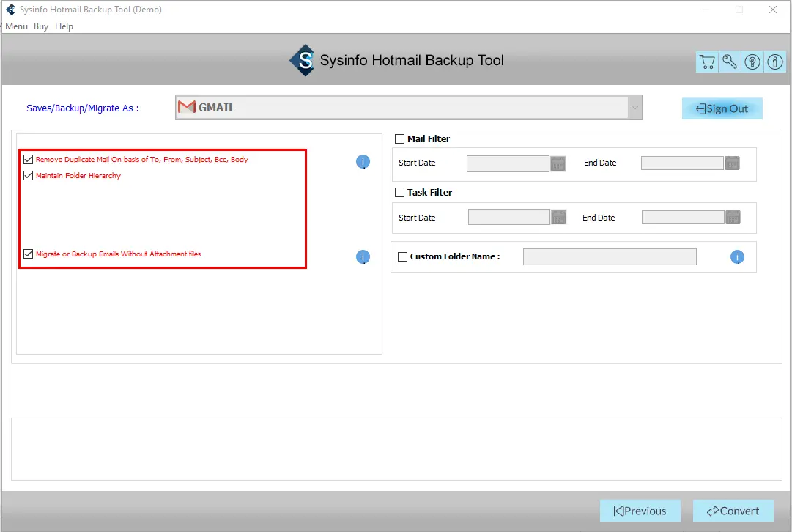792x532 pixels.
Task: Open the Buy menu
Action: [41, 26]
